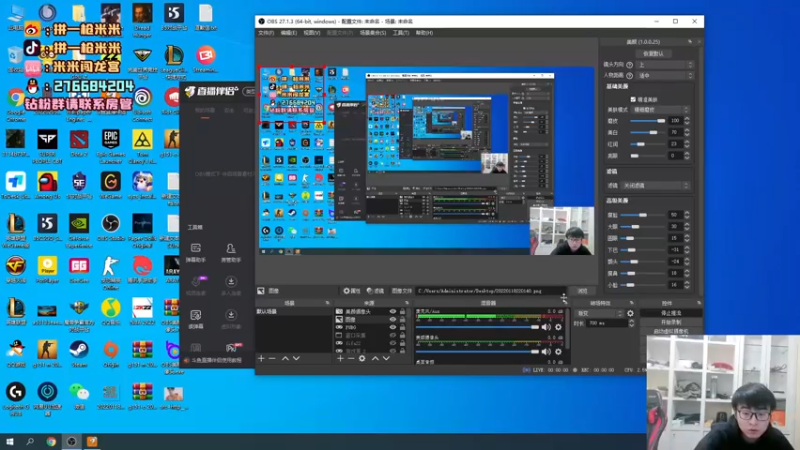800x450 pixels.
Task: Open settings gear of first mixer channel
Action: (558, 327)
